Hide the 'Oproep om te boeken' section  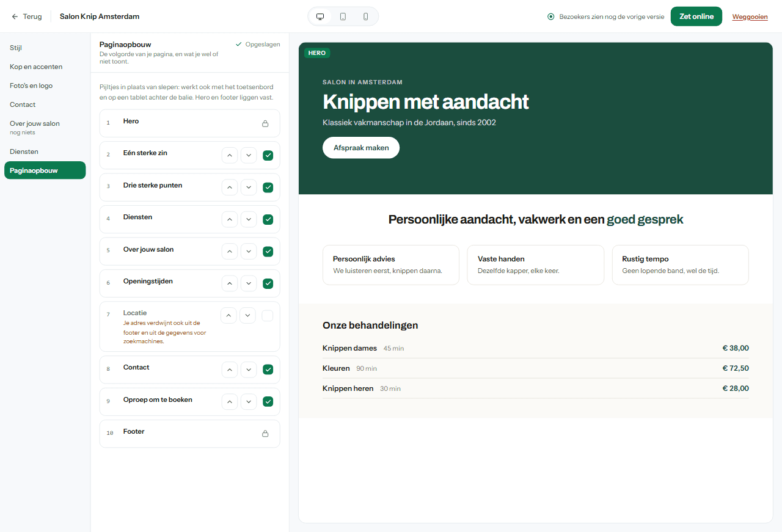click(x=268, y=402)
